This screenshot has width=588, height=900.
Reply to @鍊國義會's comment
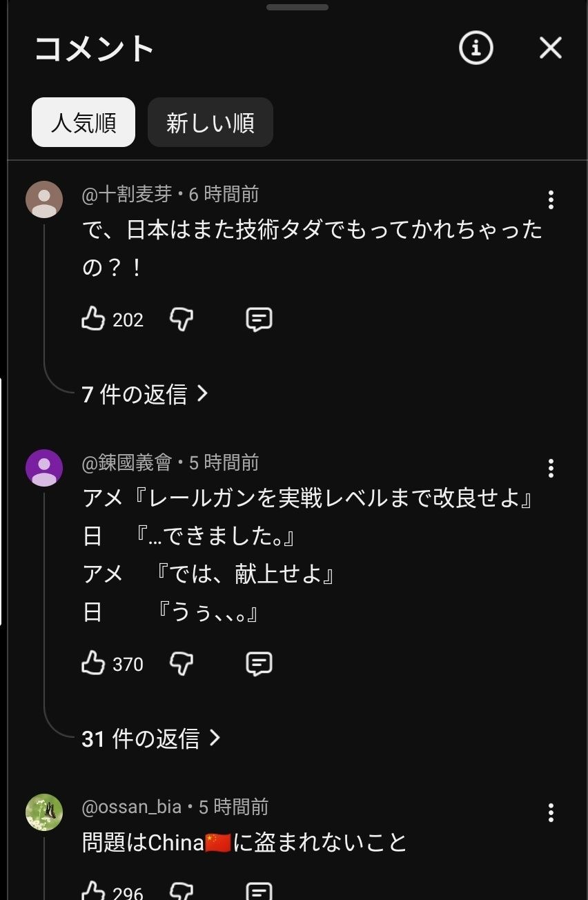tap(259, 663)
